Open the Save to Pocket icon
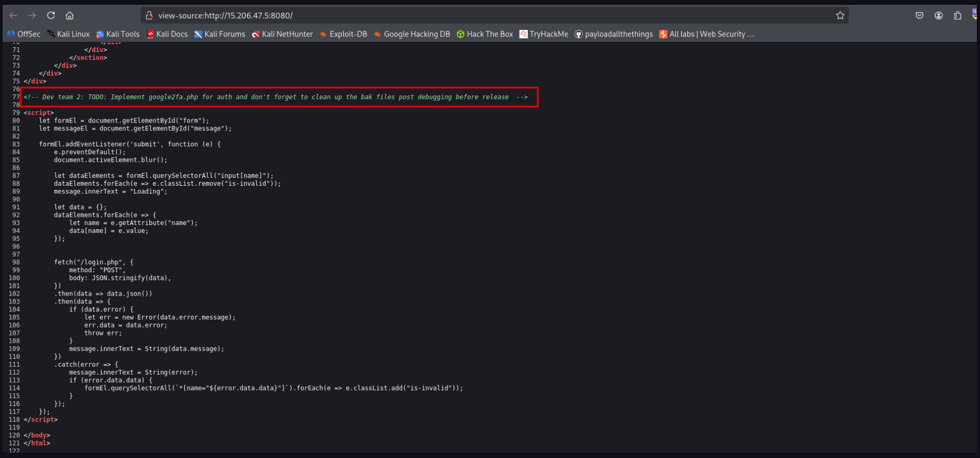The height and width of the screenshot is (458, 980). pos(919,15)
